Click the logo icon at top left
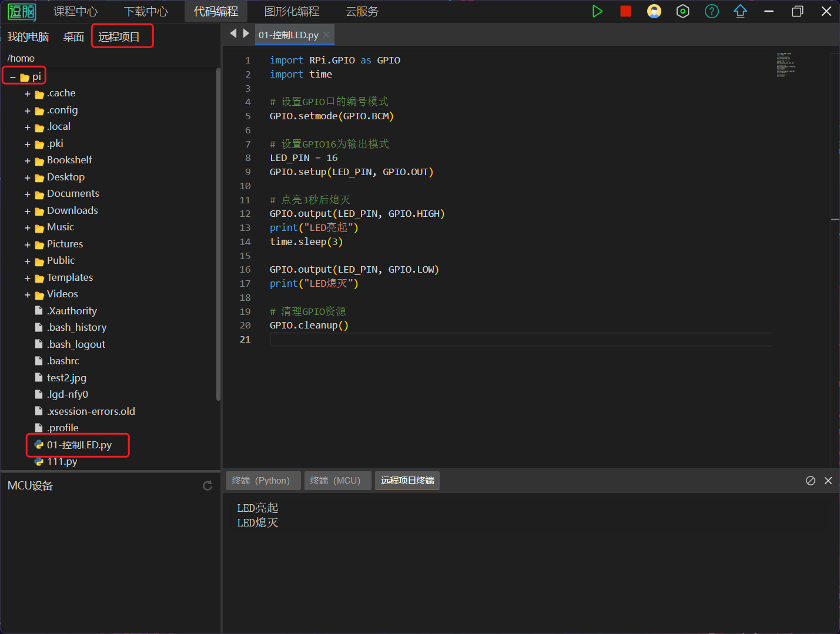The height and width of the screenshot is (634, 840). click(x=22, y=11)
